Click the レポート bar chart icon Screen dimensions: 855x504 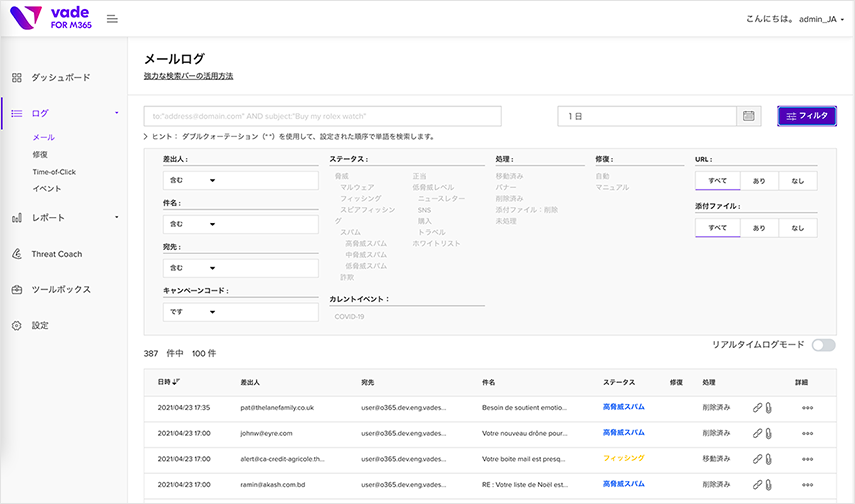pos(17,218)
